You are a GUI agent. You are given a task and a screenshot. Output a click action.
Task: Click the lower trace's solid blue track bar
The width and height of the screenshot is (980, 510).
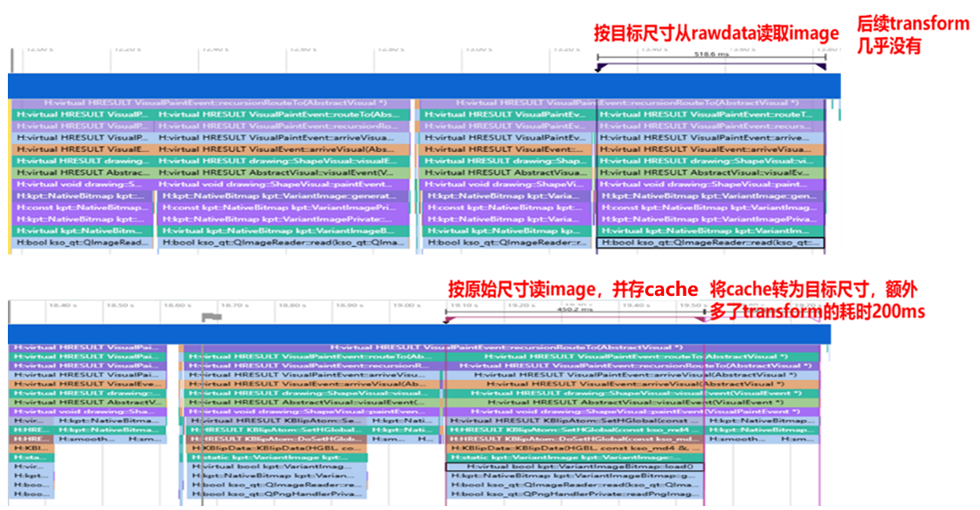point(419,333)
